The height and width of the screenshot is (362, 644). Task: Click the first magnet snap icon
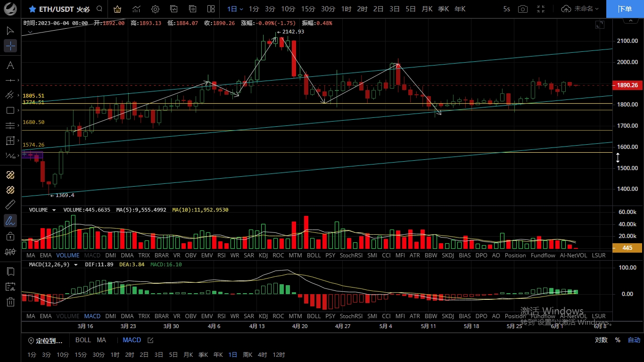click(x=10, y=175)
